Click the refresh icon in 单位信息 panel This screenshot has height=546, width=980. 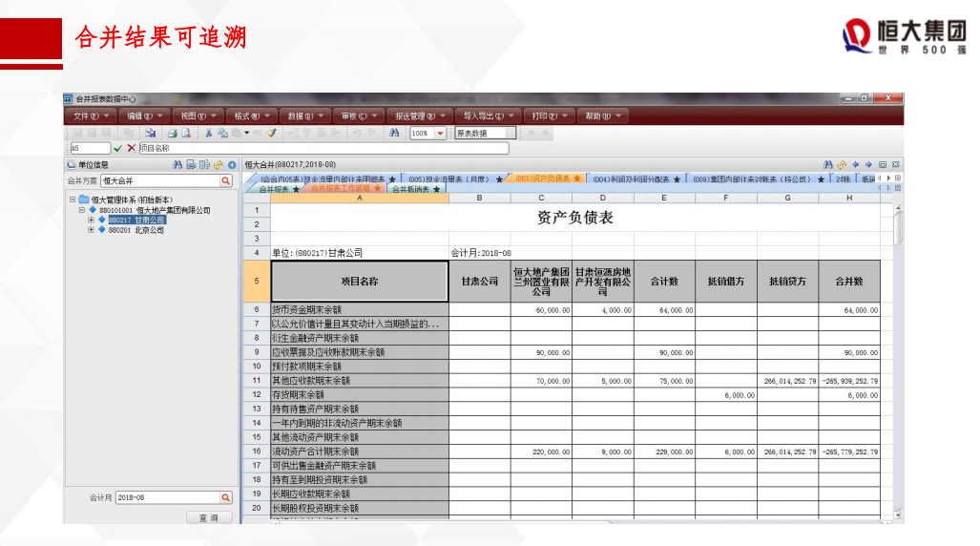click(219, 165)
